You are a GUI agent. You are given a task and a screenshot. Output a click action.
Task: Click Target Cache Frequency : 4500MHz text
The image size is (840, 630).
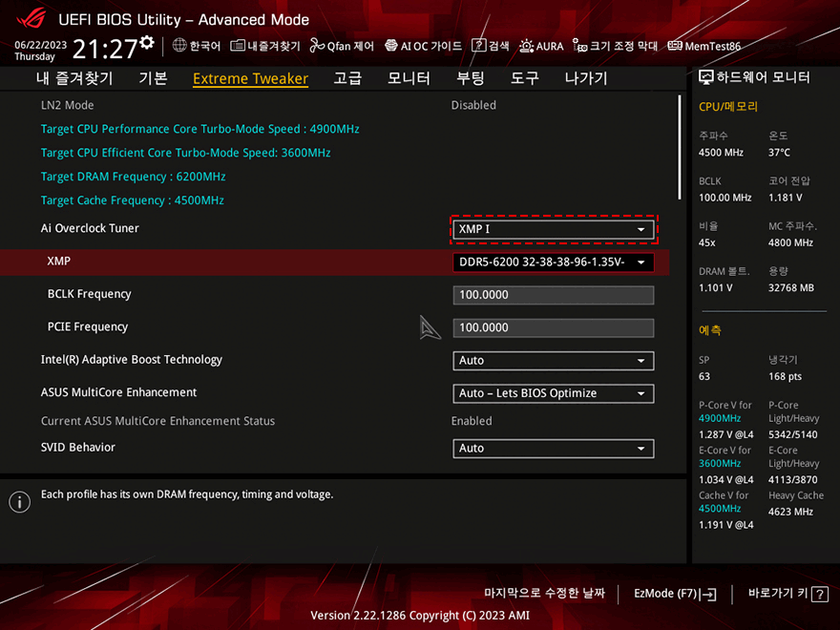[133, 200]
